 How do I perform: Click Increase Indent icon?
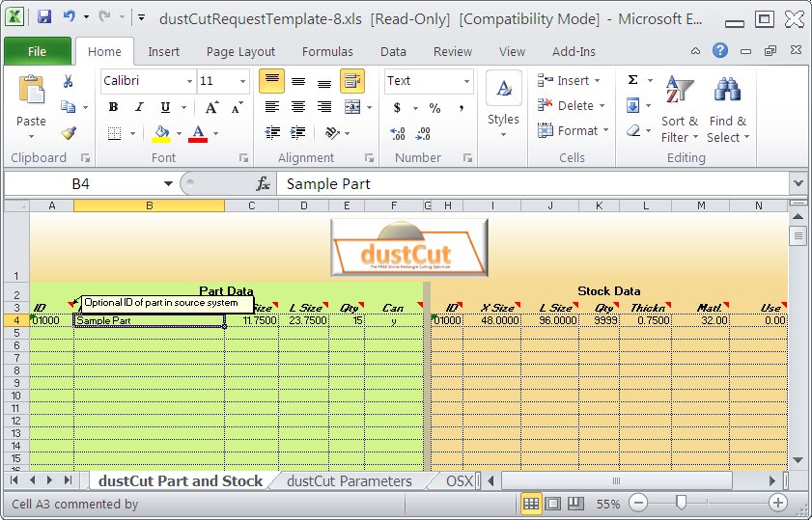(x=297, y=133)
